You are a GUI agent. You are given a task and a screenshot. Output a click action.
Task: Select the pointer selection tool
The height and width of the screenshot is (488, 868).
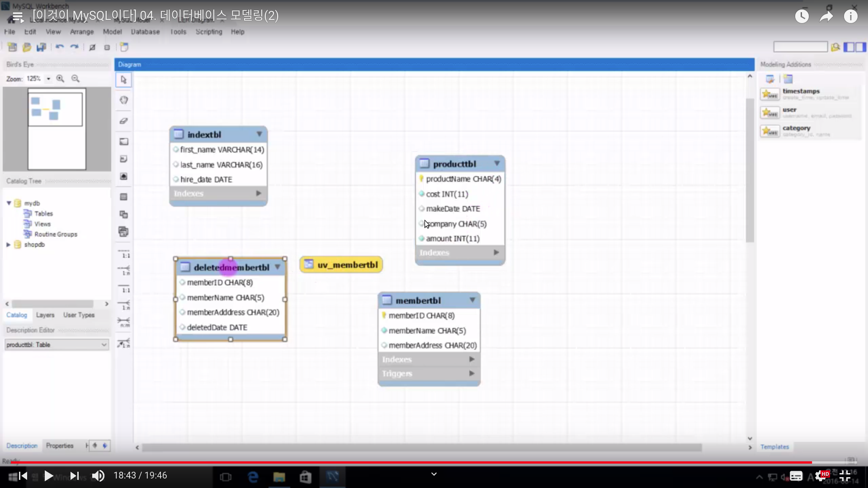click(123, 80)
